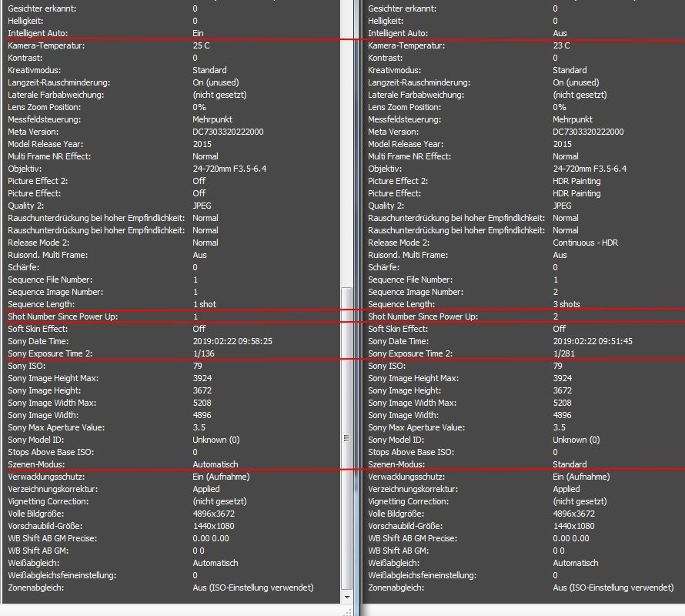Click the Sony Exposure Time 2 value '1/281'
Image resolution: width=685 pixels, height=616 pixels.
(x=563, y=353)
